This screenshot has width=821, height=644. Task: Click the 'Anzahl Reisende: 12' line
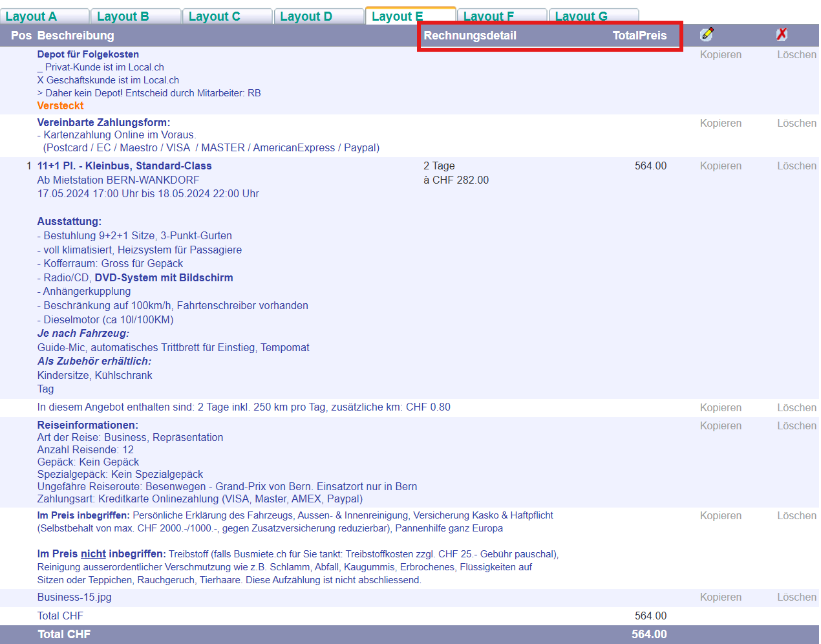(85, 450)
